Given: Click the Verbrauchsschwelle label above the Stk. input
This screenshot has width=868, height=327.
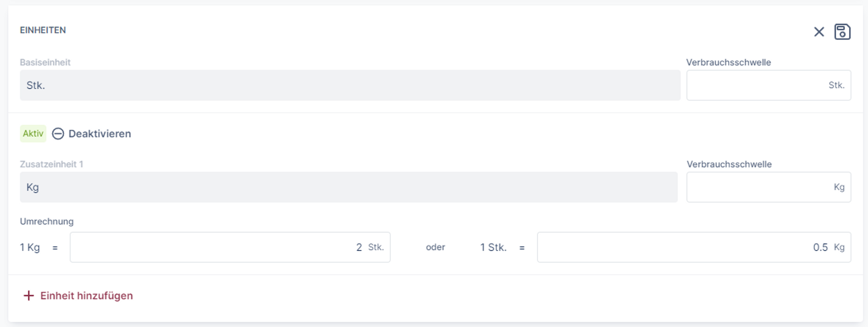Looking at the screenshot, I should (728, 63).
